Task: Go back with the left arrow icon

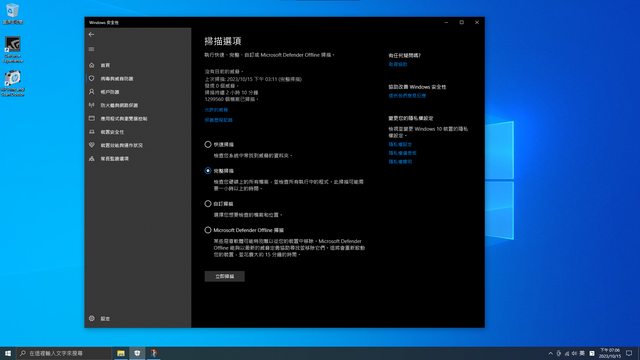Action: 91,35
